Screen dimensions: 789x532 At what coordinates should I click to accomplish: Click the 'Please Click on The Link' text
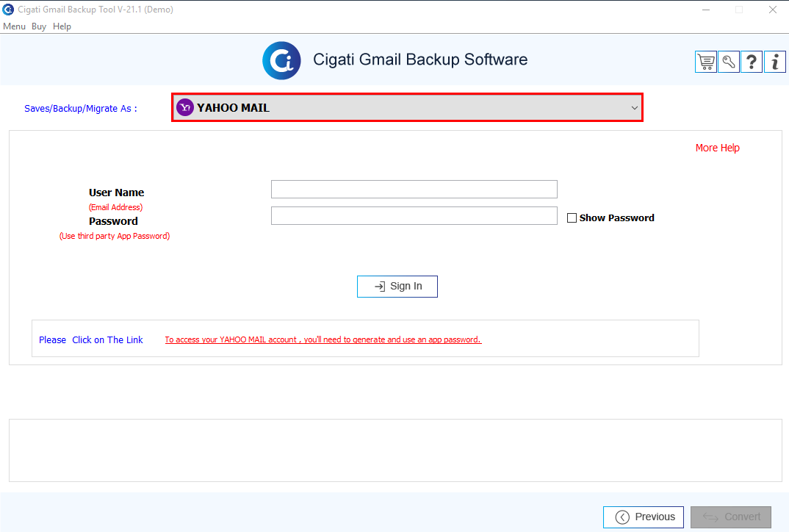click(91, 339)
